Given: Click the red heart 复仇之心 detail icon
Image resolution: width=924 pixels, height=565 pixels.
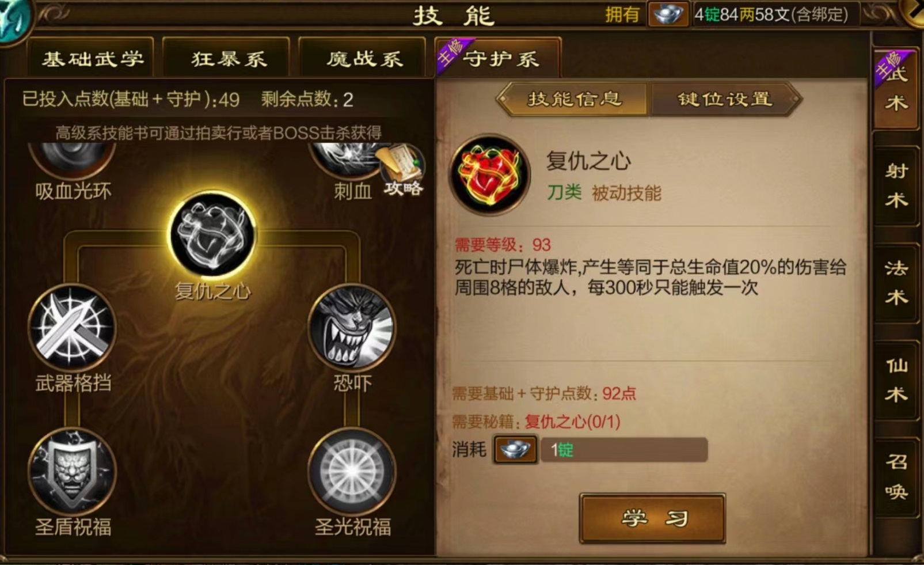Looking at the screenshot, I should (x=490, y=175).
